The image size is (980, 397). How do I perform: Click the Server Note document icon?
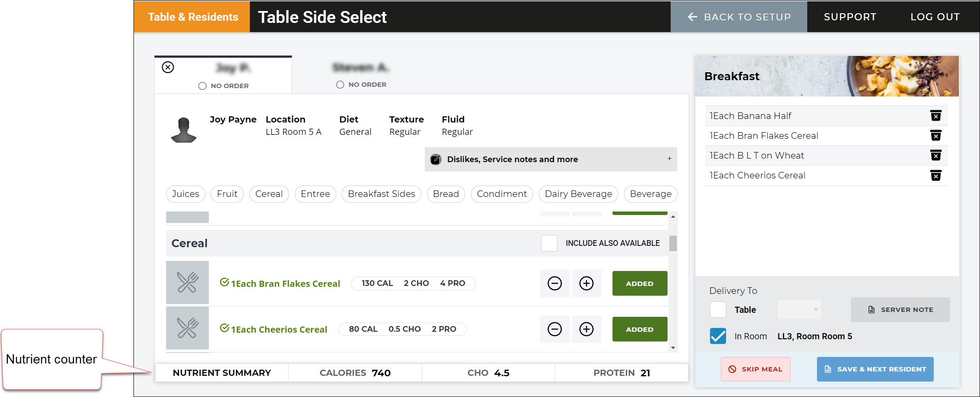(x=872, y=309)
